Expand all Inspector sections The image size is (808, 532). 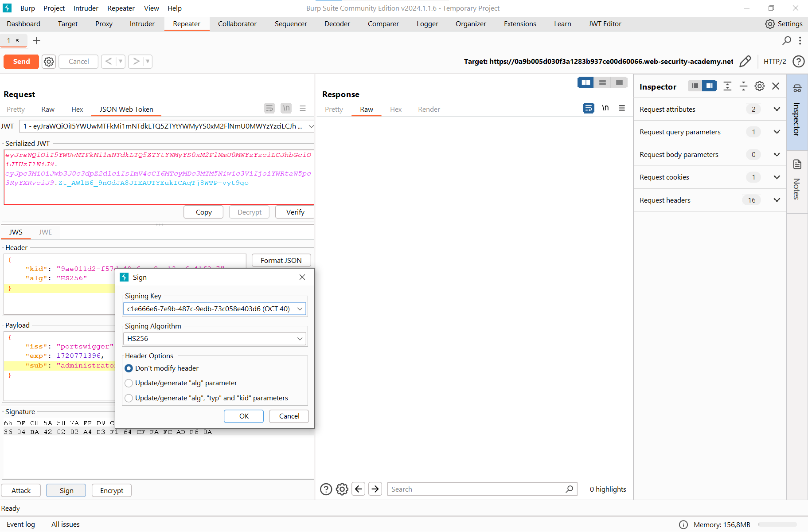727,86
